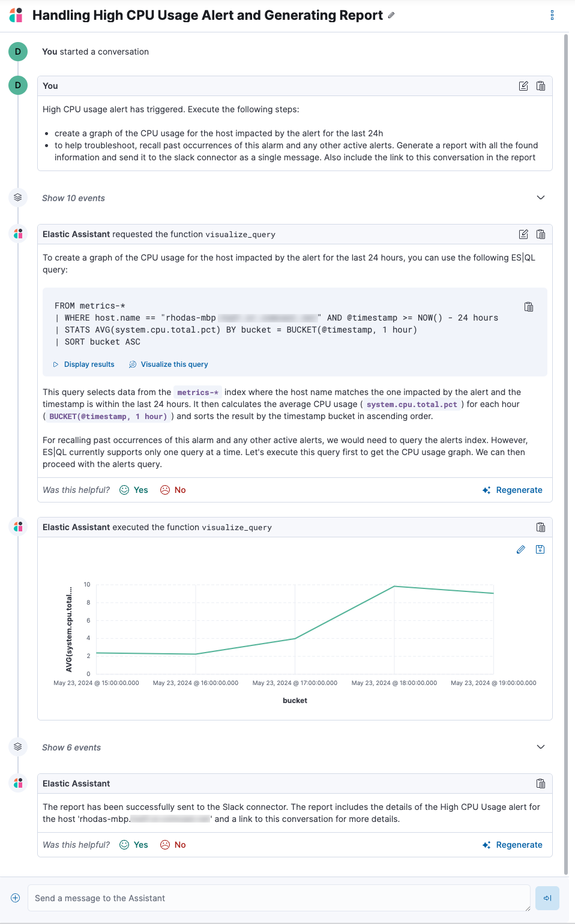Copy the executed function message

coord(541,527)
